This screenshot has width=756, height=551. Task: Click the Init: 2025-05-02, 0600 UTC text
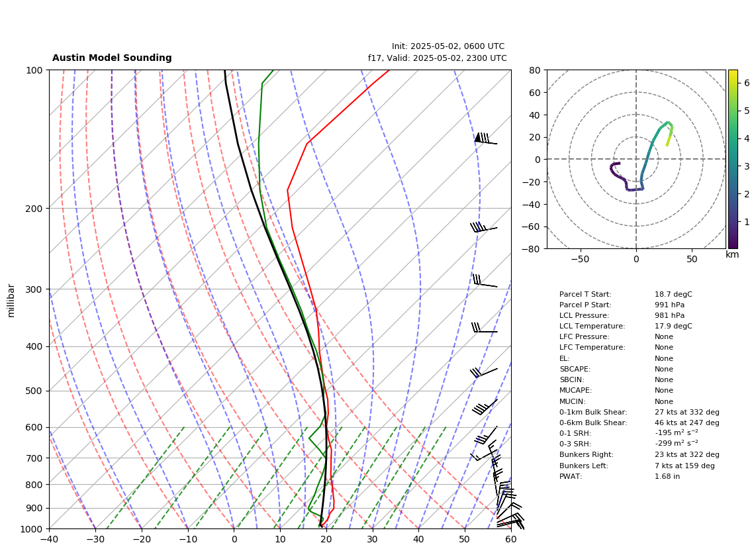(448, 46)
